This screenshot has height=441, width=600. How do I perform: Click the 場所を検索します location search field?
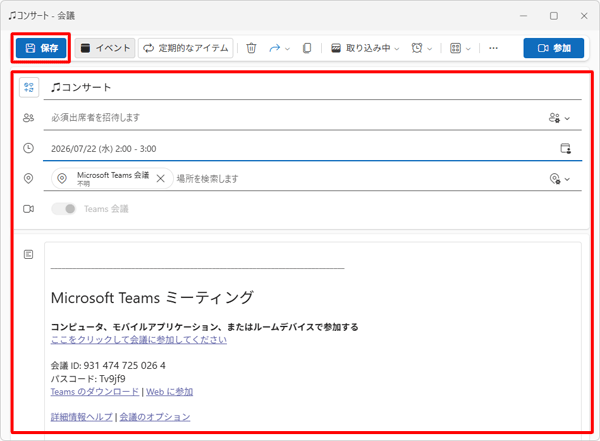pyautogui.click(x=360, y=178)
